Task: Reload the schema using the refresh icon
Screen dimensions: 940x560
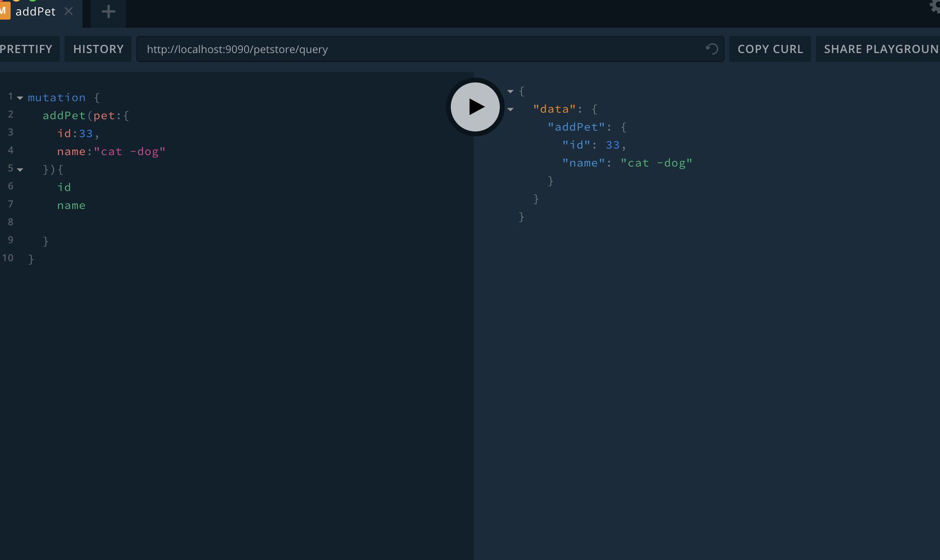Action: coord(712,49)
